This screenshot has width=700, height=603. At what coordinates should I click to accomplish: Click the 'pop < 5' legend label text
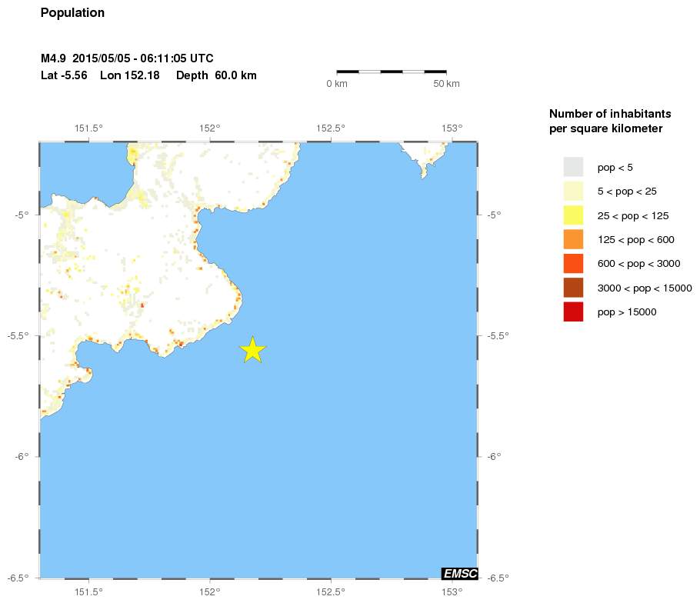[x=615, y=167]
